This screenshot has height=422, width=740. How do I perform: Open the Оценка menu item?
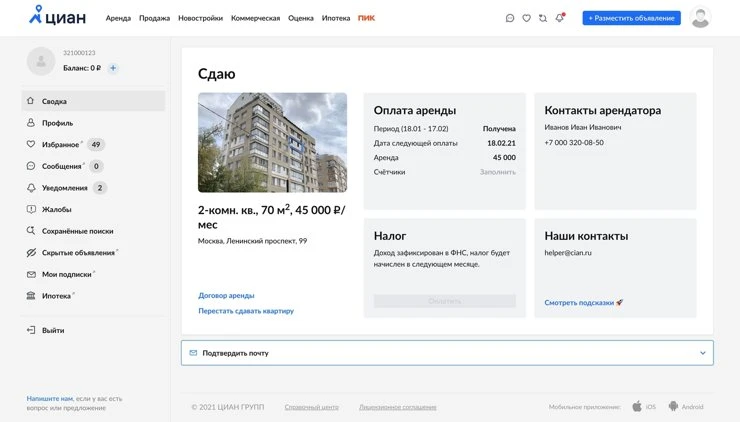(301, 18)
